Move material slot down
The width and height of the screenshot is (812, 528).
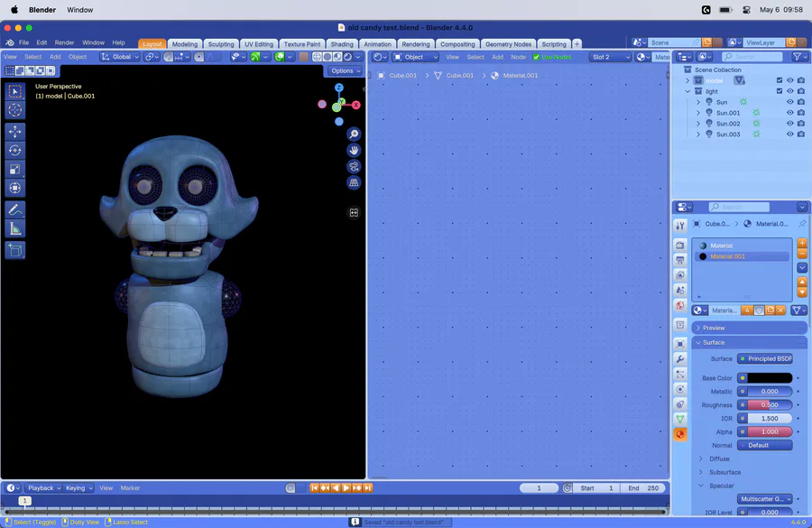click(x=802, y=292)
